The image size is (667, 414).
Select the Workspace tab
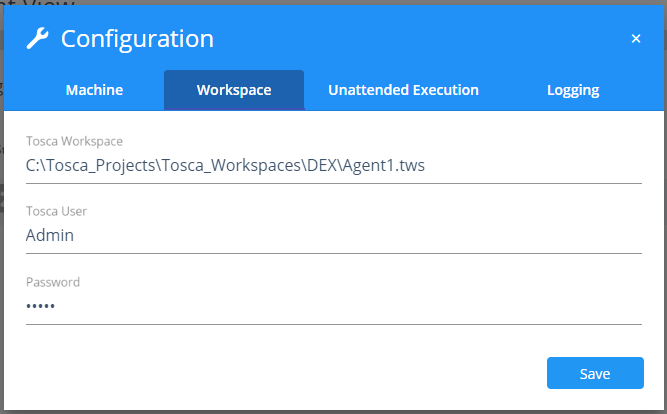coord(234,90)
